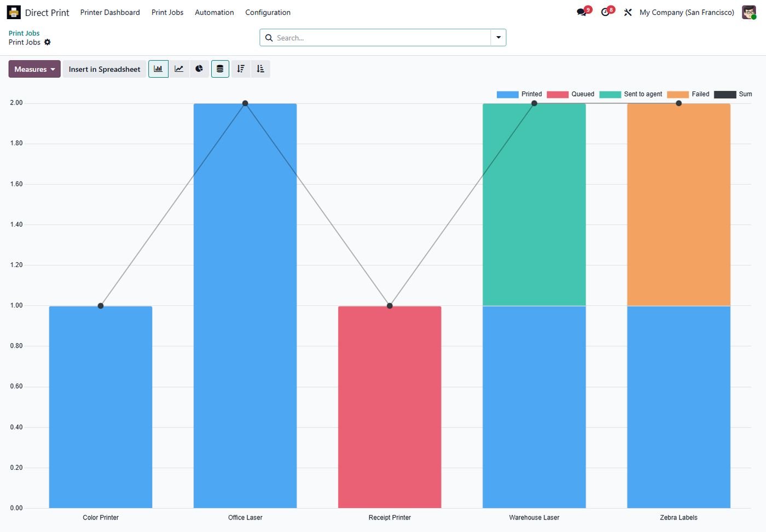The height and width of the screenshot is (532, 766).
Task: Click the Receipt Printer axis label
Action: pos(390,517)
